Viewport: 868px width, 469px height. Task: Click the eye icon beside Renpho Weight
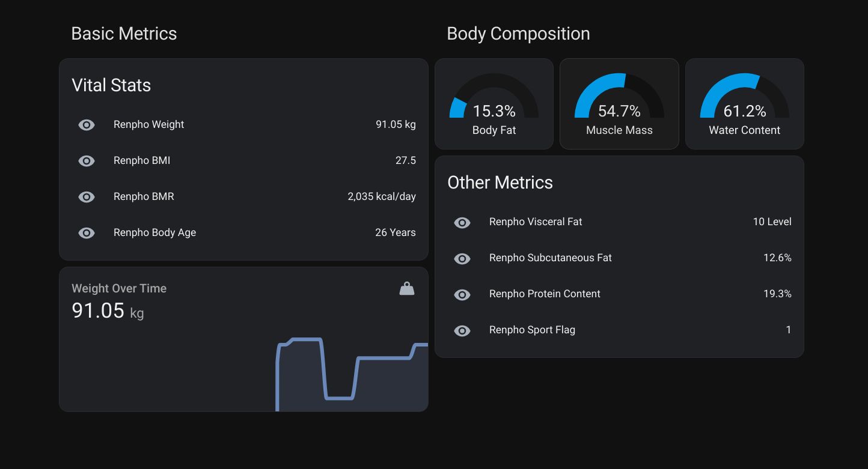(x=86, y=124)
